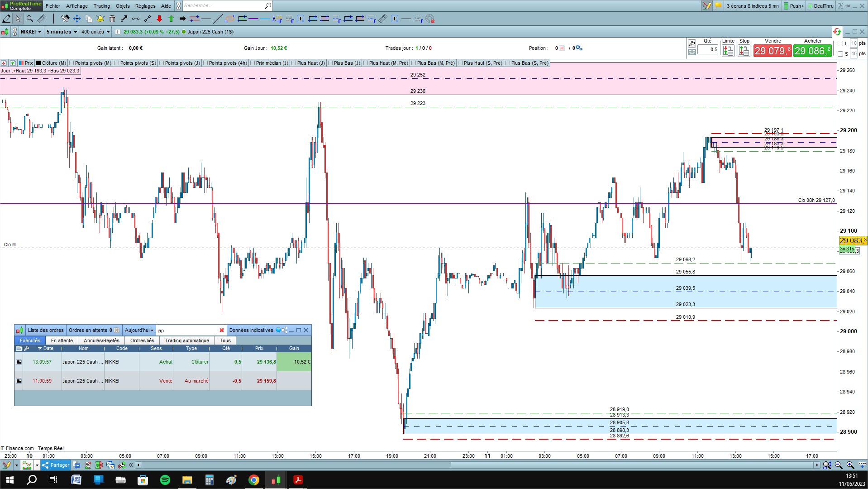Collapse bottom toolbar with double chevron
The image size is (868, 489).
click(x=131, y=465)
